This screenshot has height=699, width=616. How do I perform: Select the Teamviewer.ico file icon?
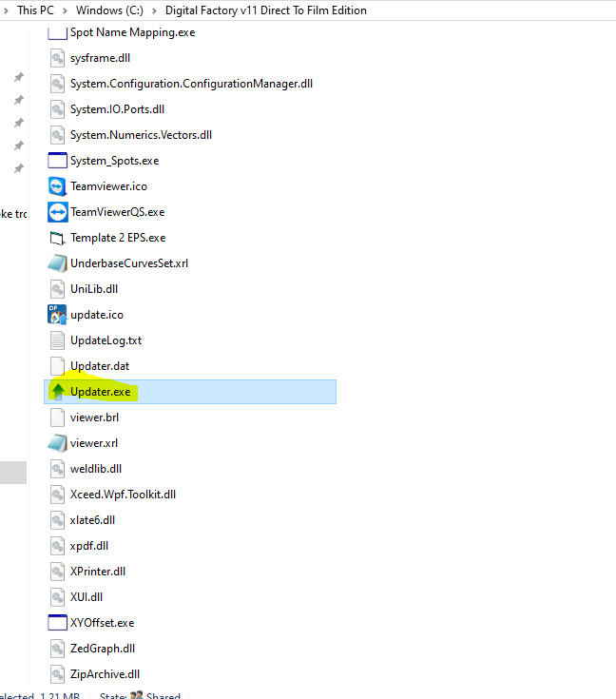pyautogui.click(x=58, y=186)
